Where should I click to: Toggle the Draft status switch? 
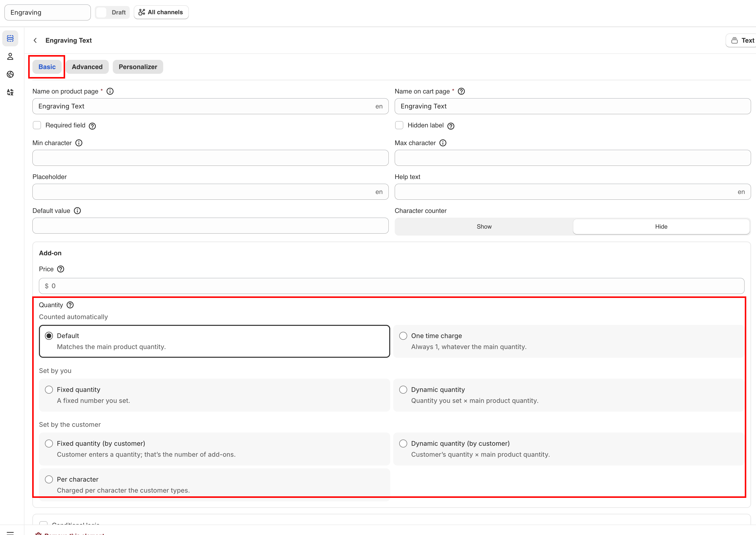point(112,12)
